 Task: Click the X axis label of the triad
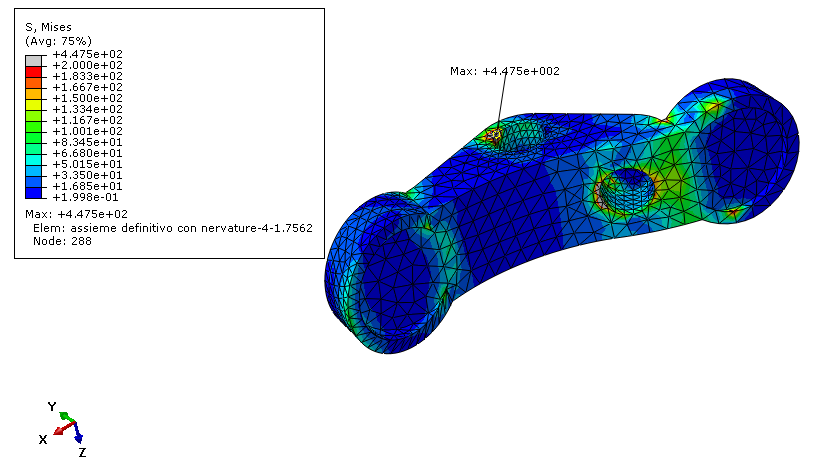43,440
